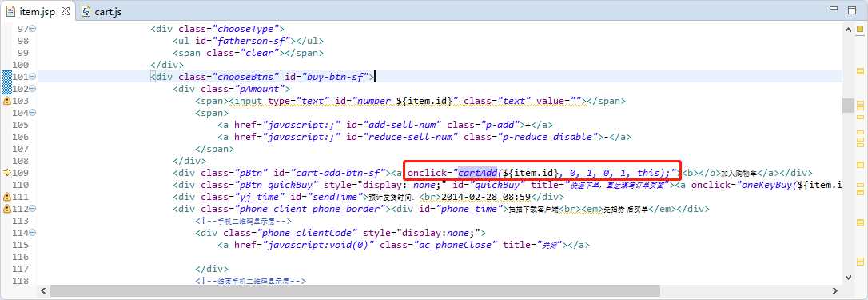Click "phone_time" id on line 112
Image resolution: width=868 pixels, height=300 pixels.
click(x=468, y=209)
